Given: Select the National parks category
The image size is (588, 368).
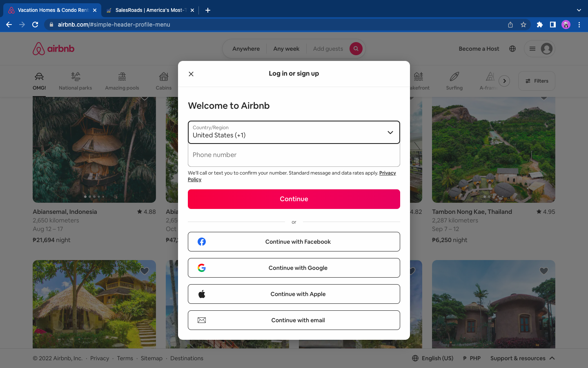Looking at the screenshot, I should pyautogui.click(x=75, y=81).
